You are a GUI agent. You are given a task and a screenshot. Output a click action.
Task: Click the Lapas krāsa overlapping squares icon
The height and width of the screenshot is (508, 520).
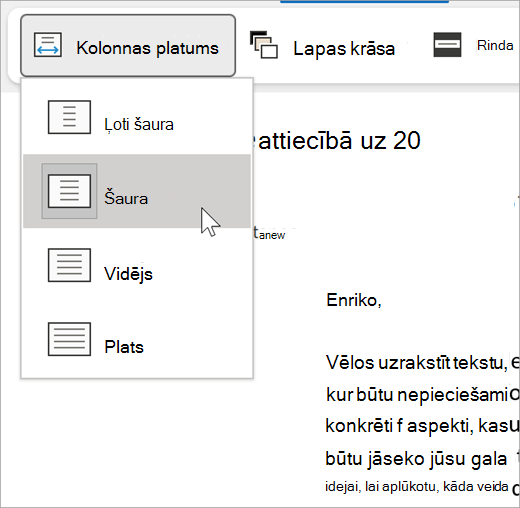(x=264, y=45)
